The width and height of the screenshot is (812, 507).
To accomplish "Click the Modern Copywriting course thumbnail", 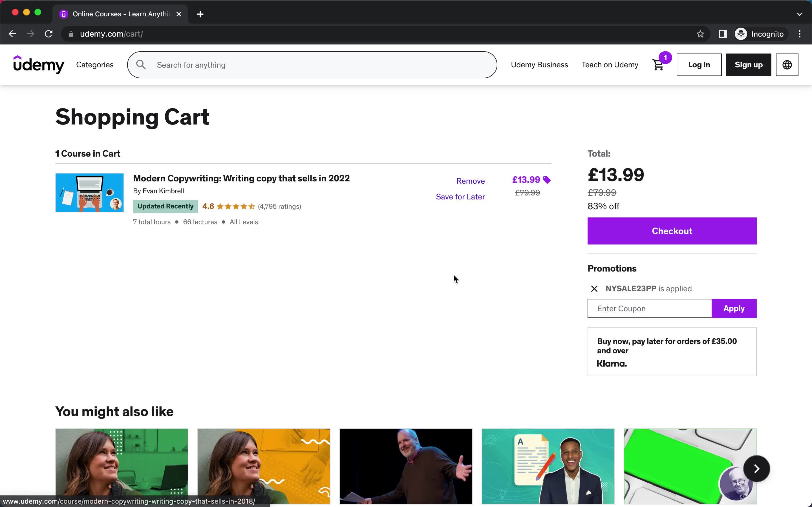I will click(x=89, y=192).
